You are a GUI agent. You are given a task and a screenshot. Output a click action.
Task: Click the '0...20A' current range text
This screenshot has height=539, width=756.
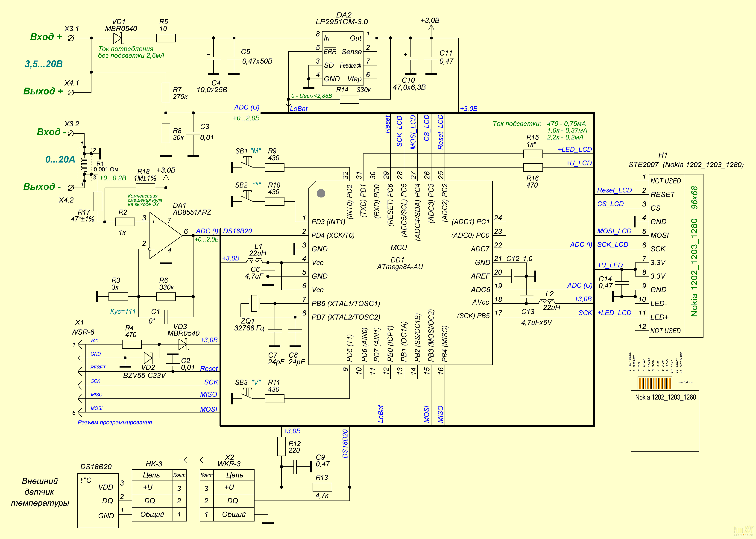tap(60, 159)
